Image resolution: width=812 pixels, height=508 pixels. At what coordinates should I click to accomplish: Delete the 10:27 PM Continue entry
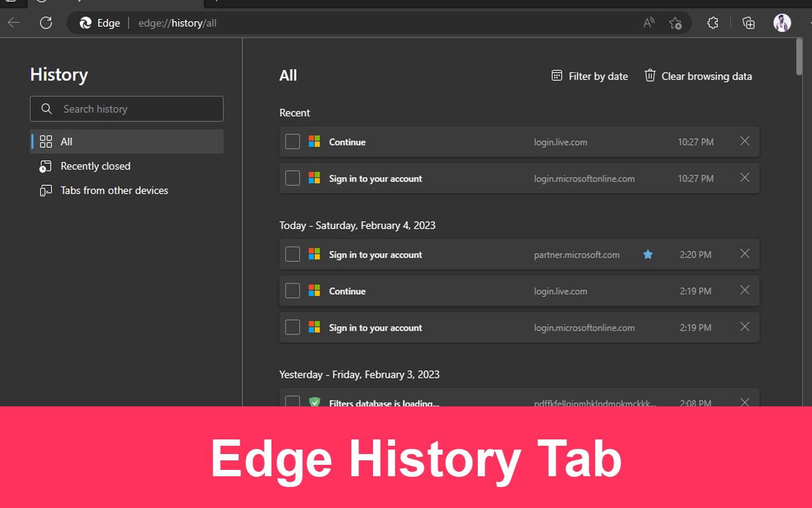click(745, 141)
